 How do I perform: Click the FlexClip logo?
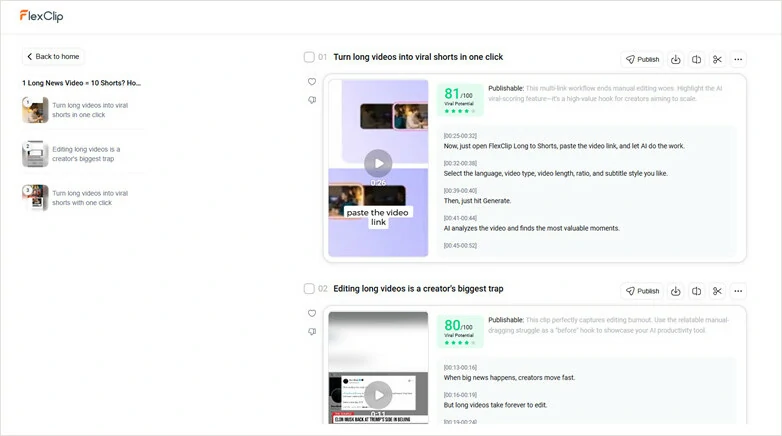pyautogui.click(x=41, y=16)
